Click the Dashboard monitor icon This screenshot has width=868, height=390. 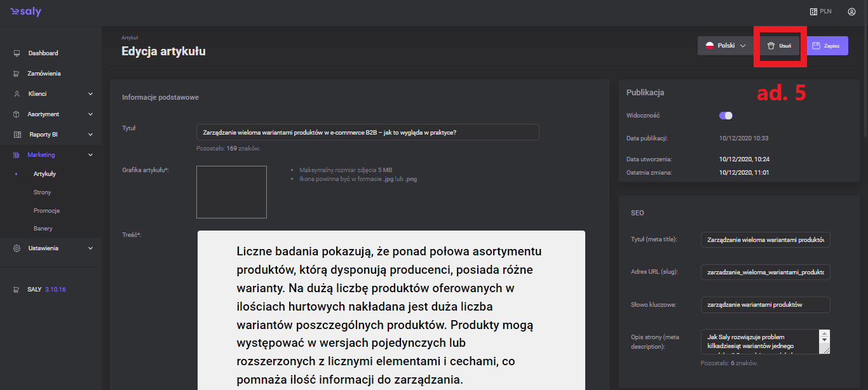(17, 53)
